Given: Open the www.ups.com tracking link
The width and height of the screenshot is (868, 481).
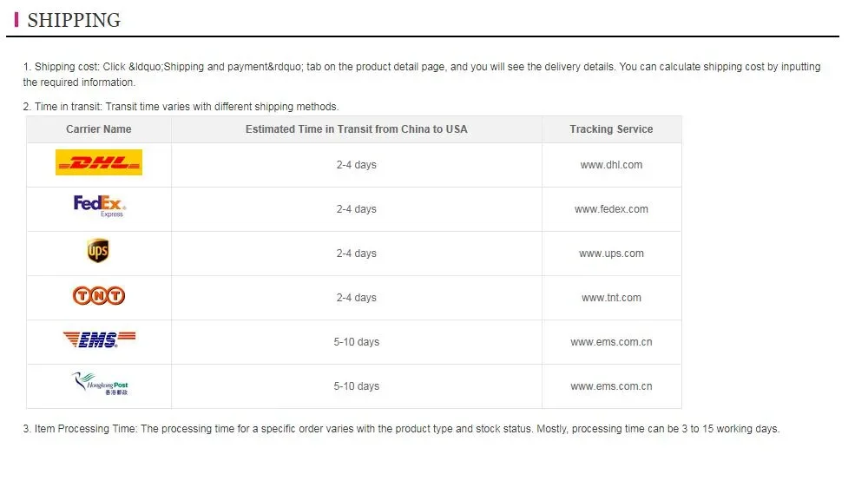Looking at the screenshot, I should (611, 254).
